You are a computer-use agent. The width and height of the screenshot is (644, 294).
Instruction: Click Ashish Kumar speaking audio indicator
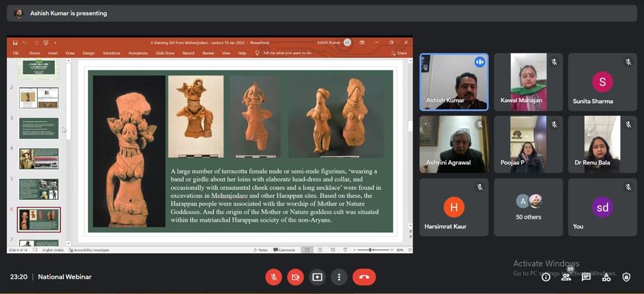click(480, 62)
